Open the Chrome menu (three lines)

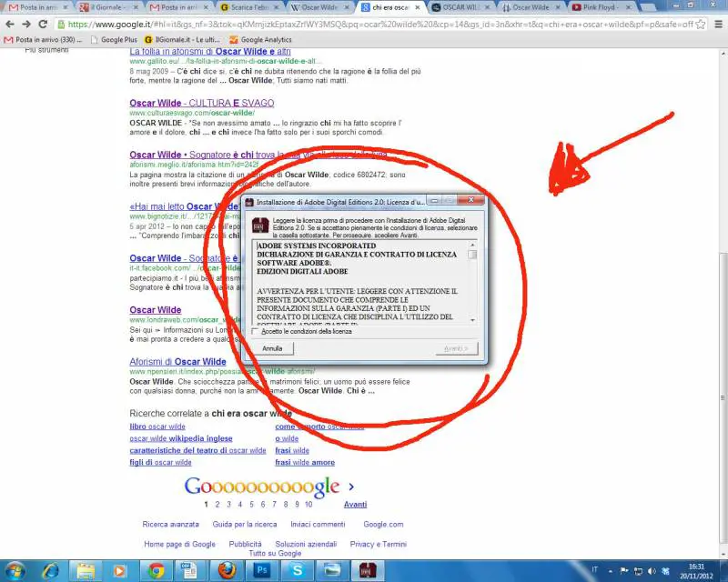[x=718, y=25]
